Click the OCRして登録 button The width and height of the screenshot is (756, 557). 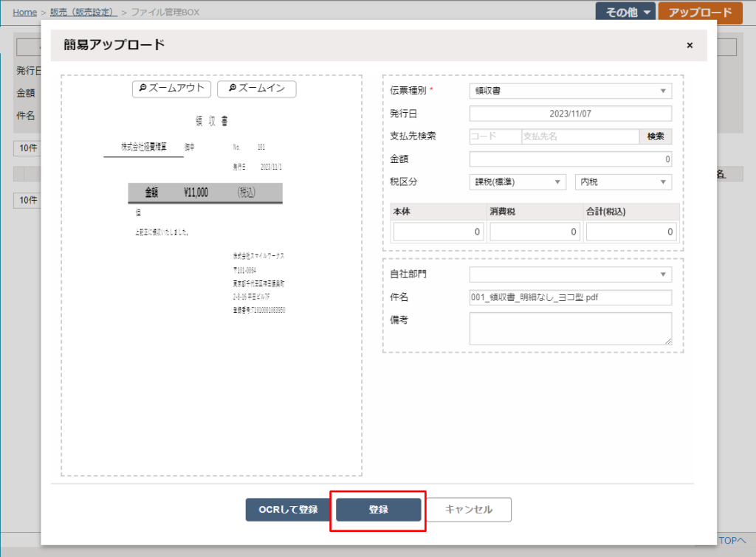click(288, 509)
